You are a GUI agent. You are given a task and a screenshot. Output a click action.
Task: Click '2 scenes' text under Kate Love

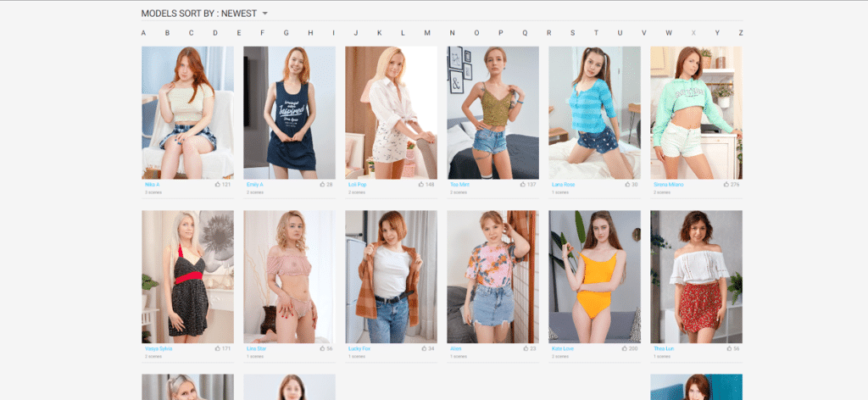[560, 357]
